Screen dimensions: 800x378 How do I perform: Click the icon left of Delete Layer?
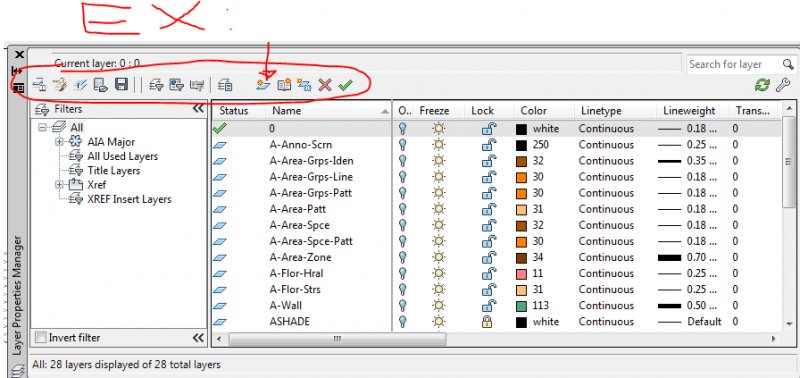[304, 85]
